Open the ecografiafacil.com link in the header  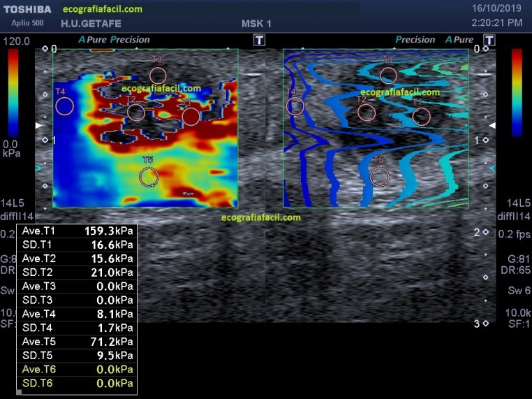(x=102, y=9)
